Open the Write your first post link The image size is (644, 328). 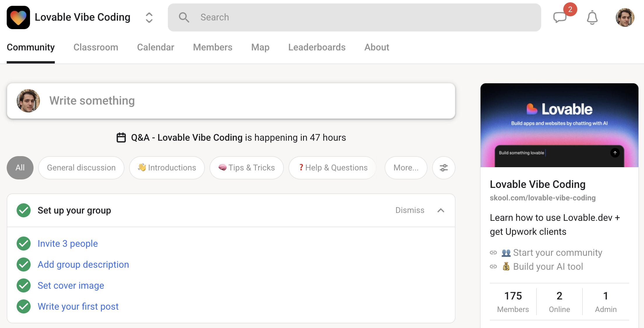[x=78, y=306]
